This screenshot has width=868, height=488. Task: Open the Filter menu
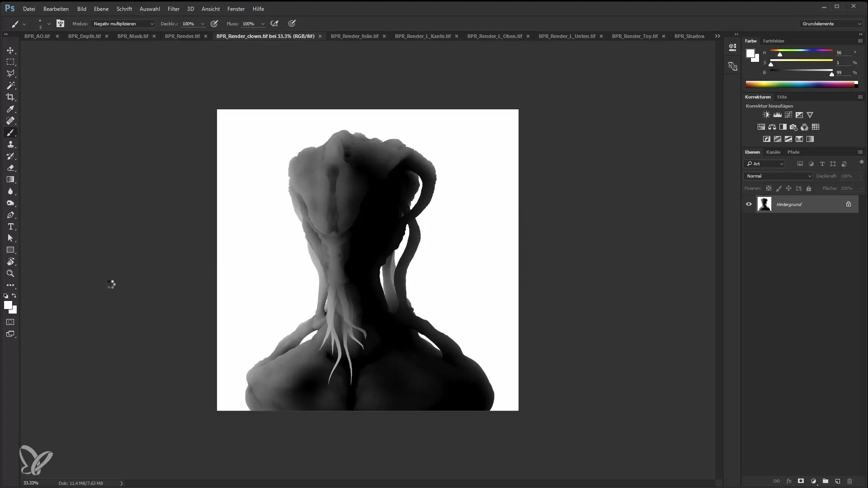173,8
